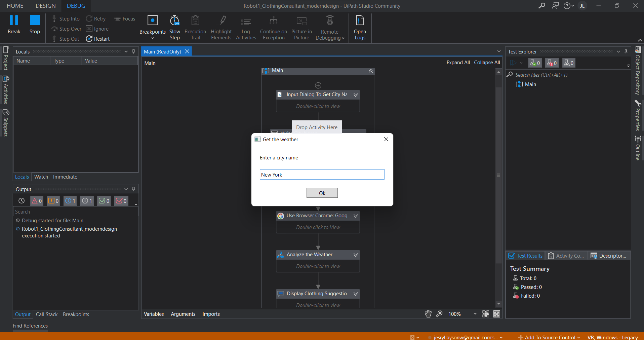This screenshot has height=340, width=644.
Task: Restart the debugging session
Action: [x=98, y=39]
